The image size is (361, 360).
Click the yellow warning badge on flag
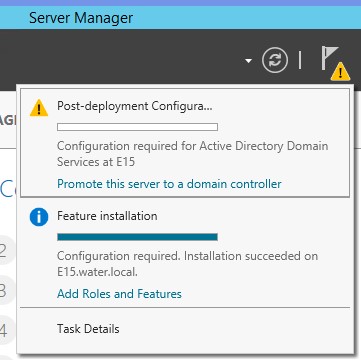[x=340, y=72]
